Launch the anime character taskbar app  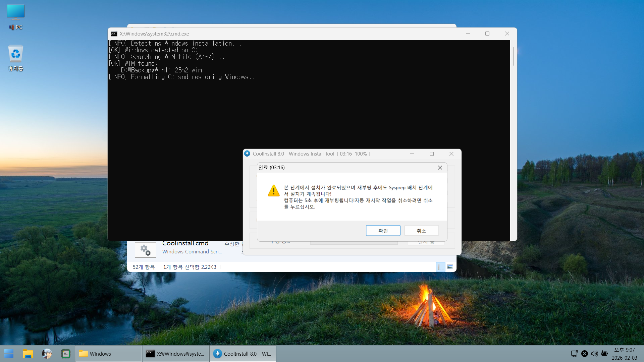(x=47, y=354)
